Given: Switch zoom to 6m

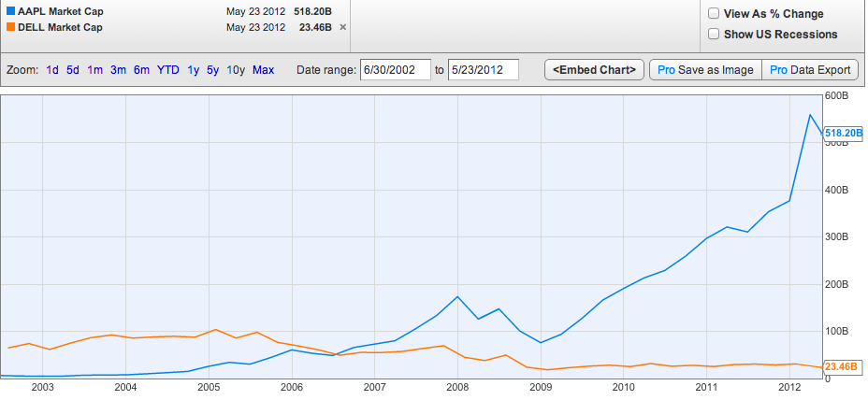Looking at the screenshot, I should tap(141, 70).
